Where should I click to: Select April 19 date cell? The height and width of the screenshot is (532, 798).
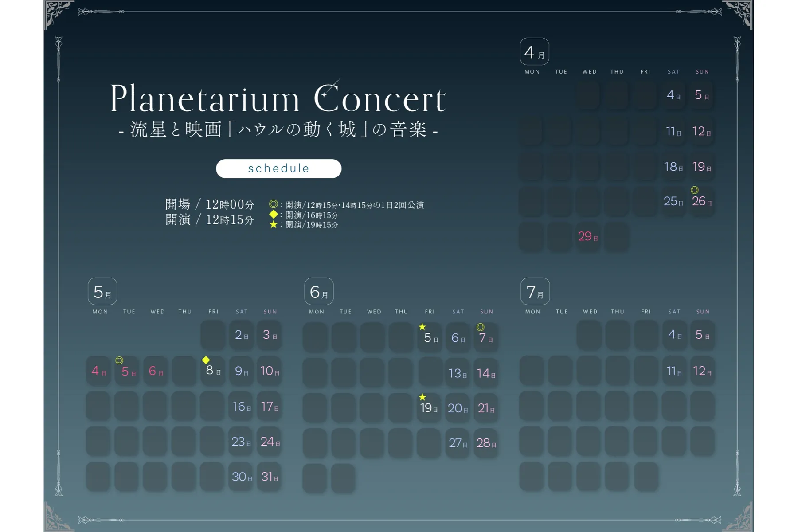(x=702, y=167)
